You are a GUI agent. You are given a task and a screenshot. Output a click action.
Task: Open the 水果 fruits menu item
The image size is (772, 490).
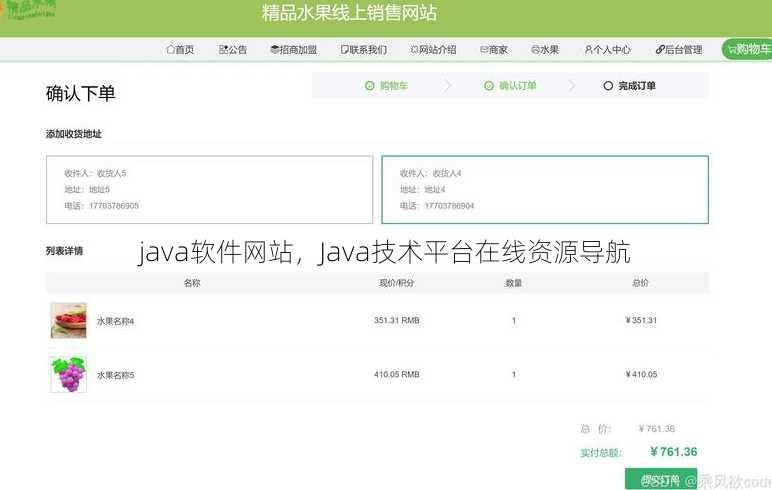(545, 50)
